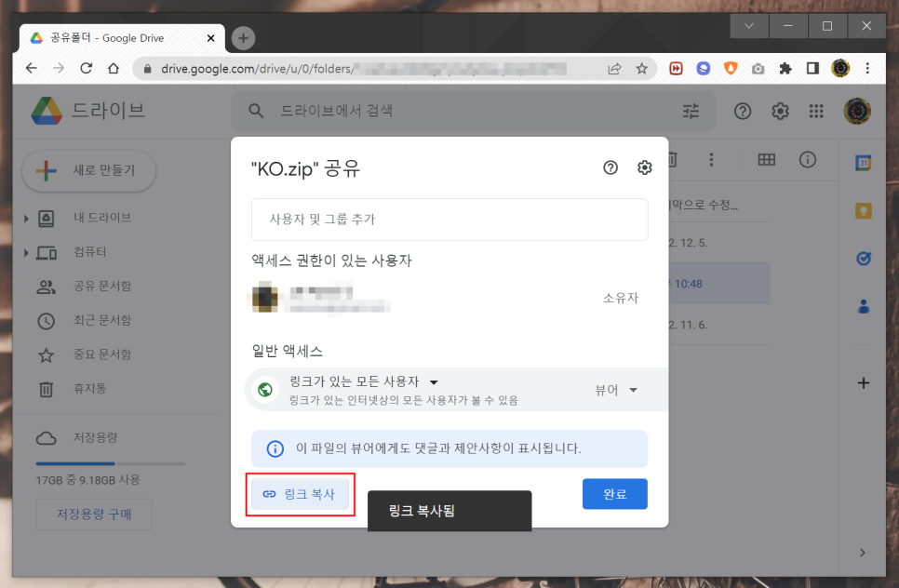Focus the 사용자 및 그룹 추가 field
899x588 pixels.
point(449,220)
